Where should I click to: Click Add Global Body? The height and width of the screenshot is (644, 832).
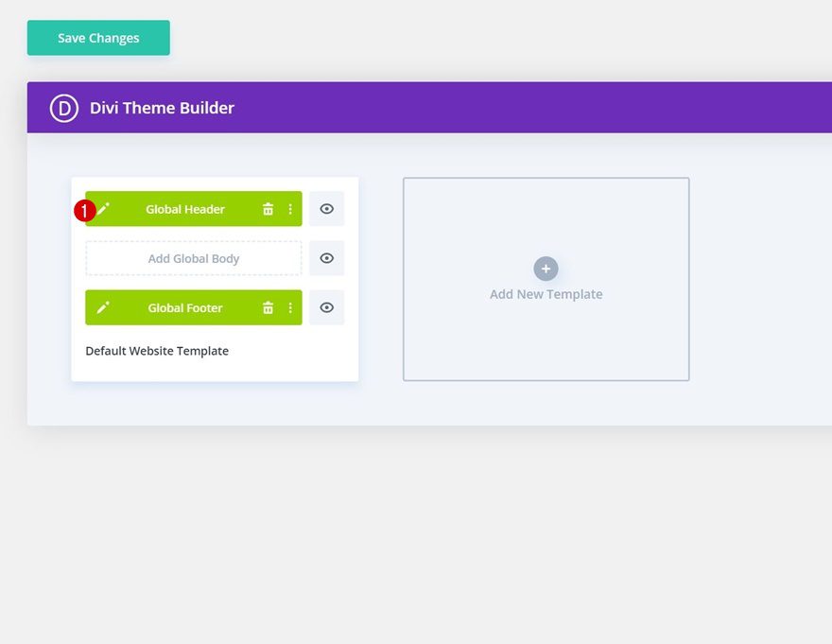[x=193, y=257]
